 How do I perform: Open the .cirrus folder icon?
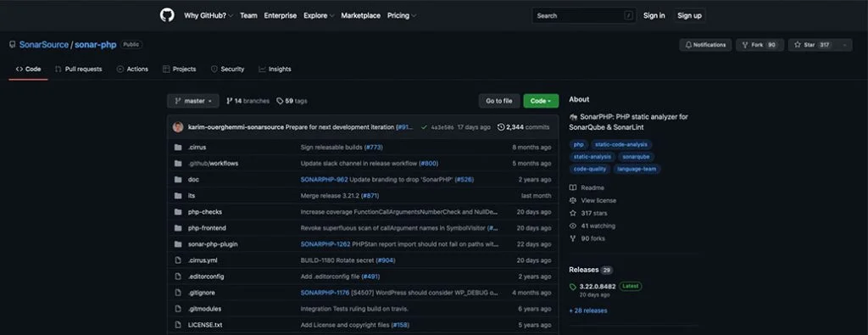tap(178, 148)
